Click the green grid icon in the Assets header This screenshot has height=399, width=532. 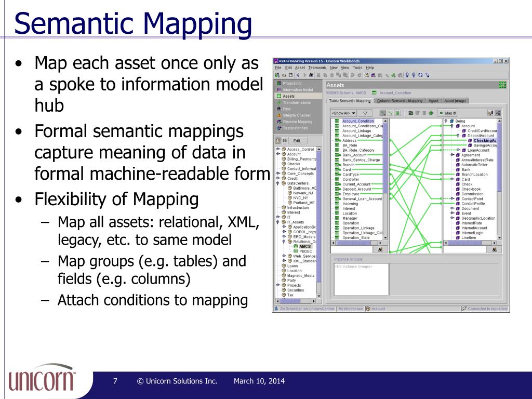(502, 85)
